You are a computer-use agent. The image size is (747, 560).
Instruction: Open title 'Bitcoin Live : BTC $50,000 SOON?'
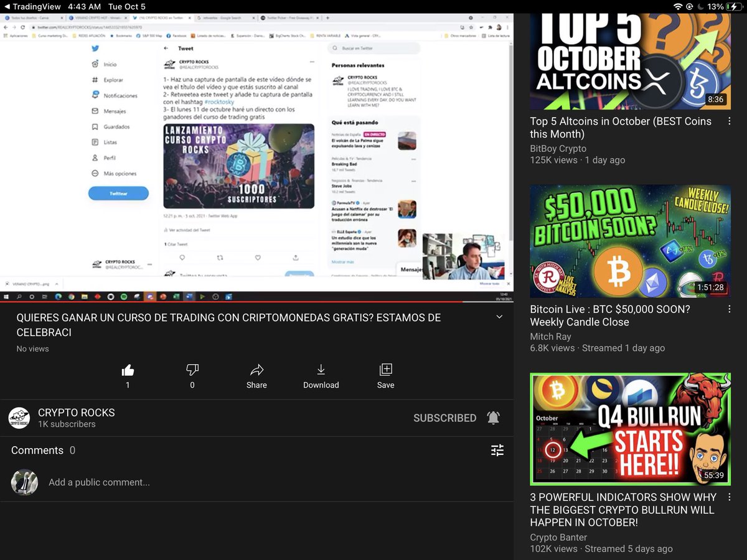(x=610, y=315)
